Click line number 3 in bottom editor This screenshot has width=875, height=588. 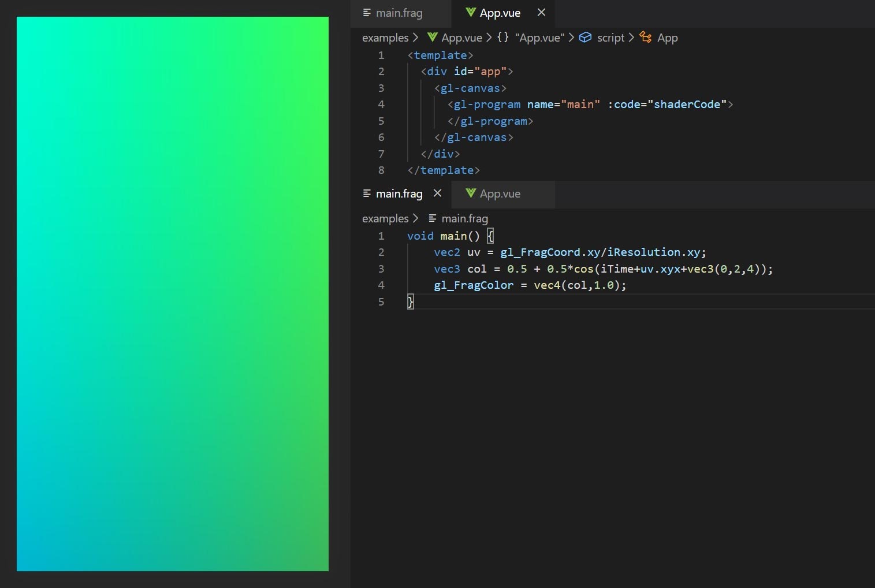(381, 269)
